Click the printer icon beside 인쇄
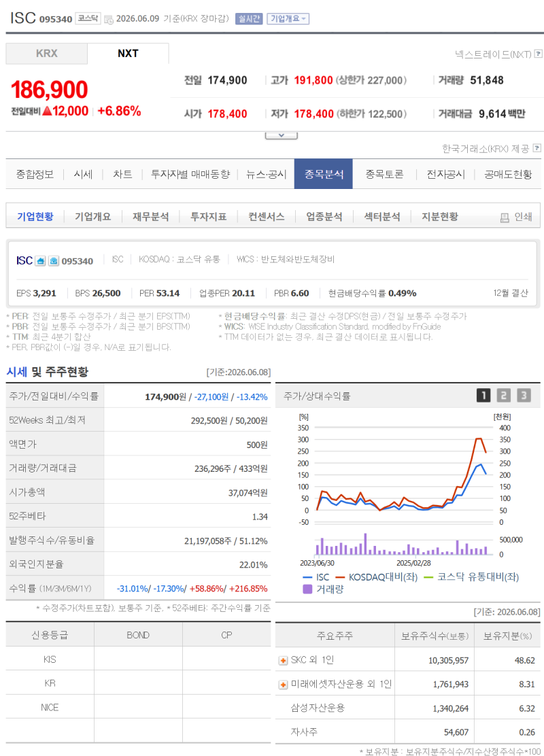Screen dimensions: 544x756 [505, 218]
